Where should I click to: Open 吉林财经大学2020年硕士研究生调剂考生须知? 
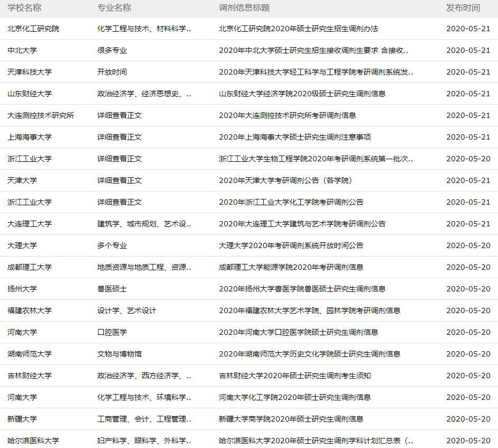pyautogui.click(x=294, y=376)
